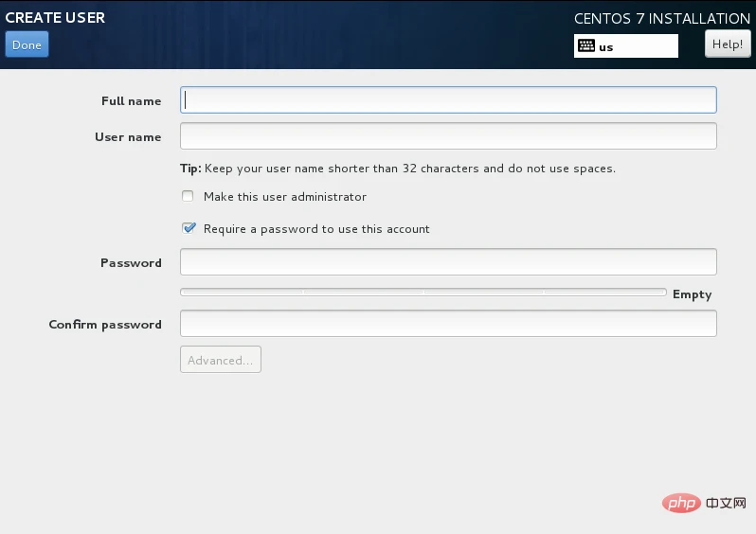
Task: Click the User name label
Action: [128, 137]
